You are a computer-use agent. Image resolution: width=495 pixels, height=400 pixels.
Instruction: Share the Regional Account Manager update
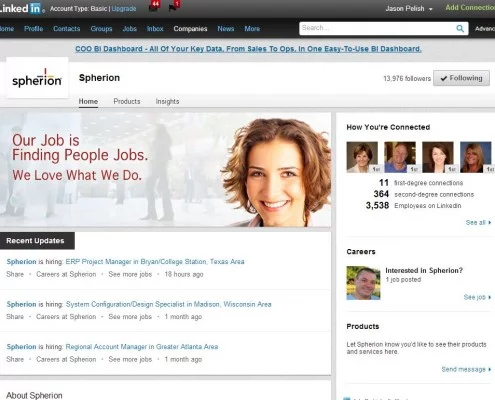click(x=15, y=359)
